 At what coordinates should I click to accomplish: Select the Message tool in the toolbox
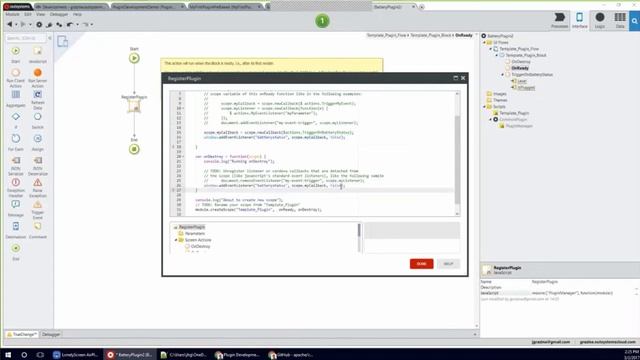click(16, 209)
